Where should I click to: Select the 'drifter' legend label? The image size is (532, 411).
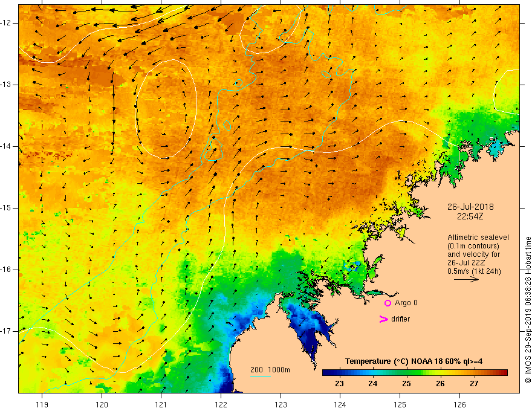pyautogui.click(x=400, y=319)
